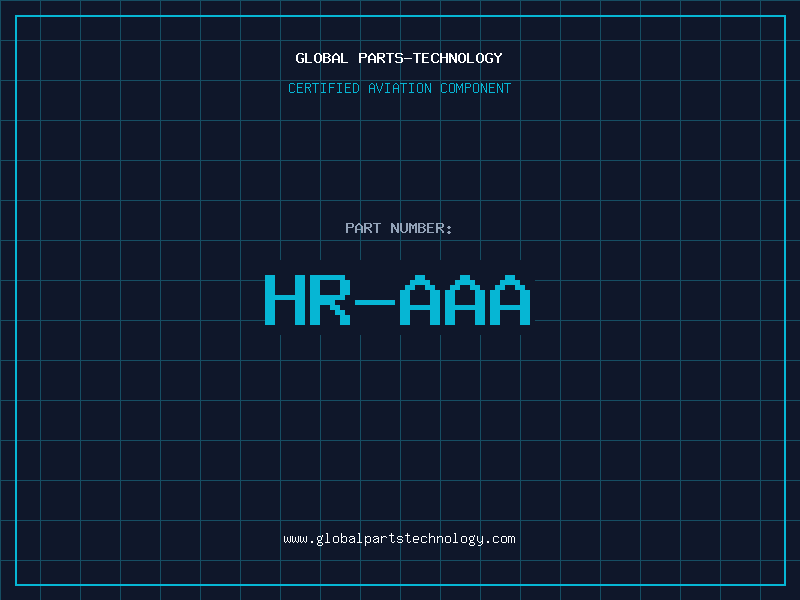Click the dash in HR-AAA

coord(376,301)
